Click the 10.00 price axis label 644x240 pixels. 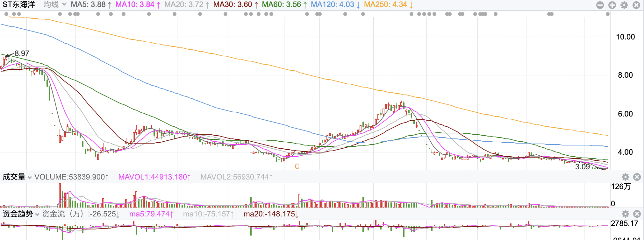625,37
